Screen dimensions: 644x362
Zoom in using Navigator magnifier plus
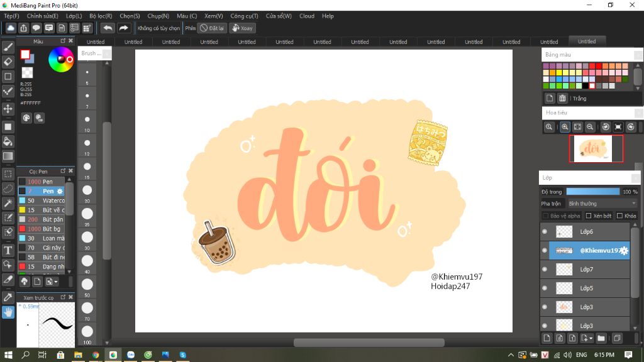(x=565, y=127)
